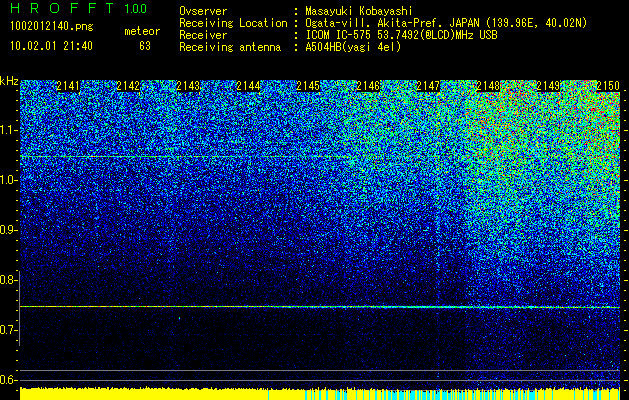Image resolution: width=629 pixels, height=400 pixels.
Task: Click the 0.6 kHz axis label
Action: [x=8, y=380]
